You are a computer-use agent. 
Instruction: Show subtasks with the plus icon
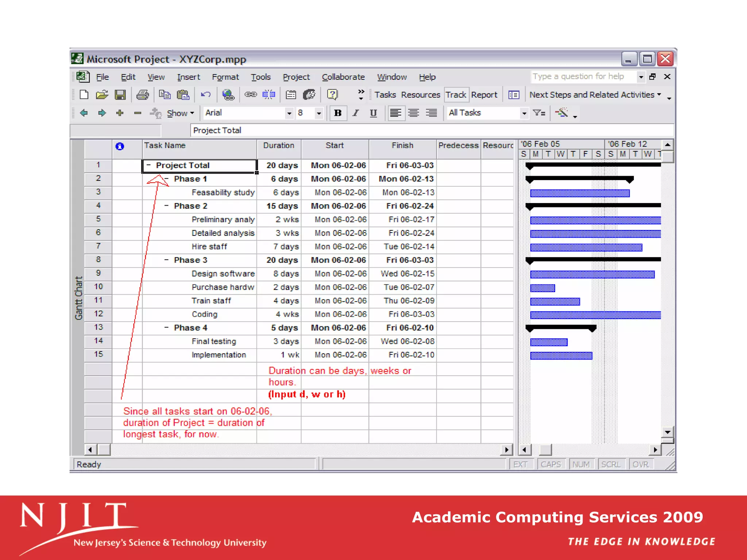coord(120,113)
